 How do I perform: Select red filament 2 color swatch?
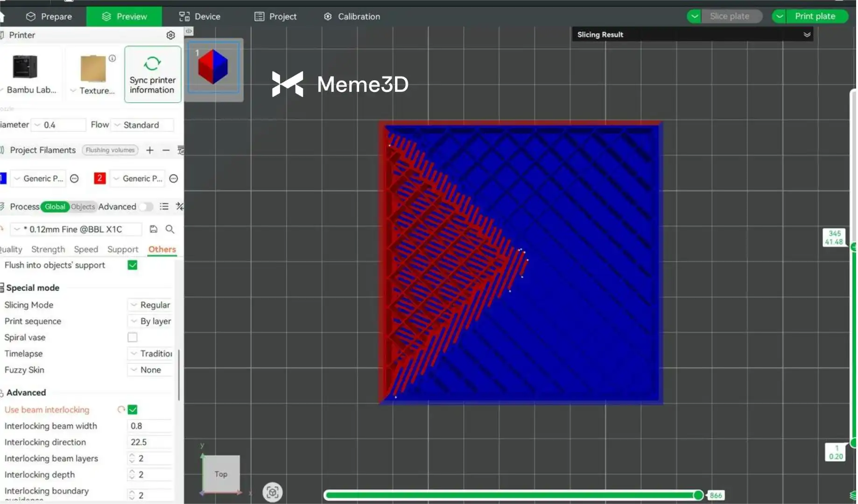[x=99, y=178]
